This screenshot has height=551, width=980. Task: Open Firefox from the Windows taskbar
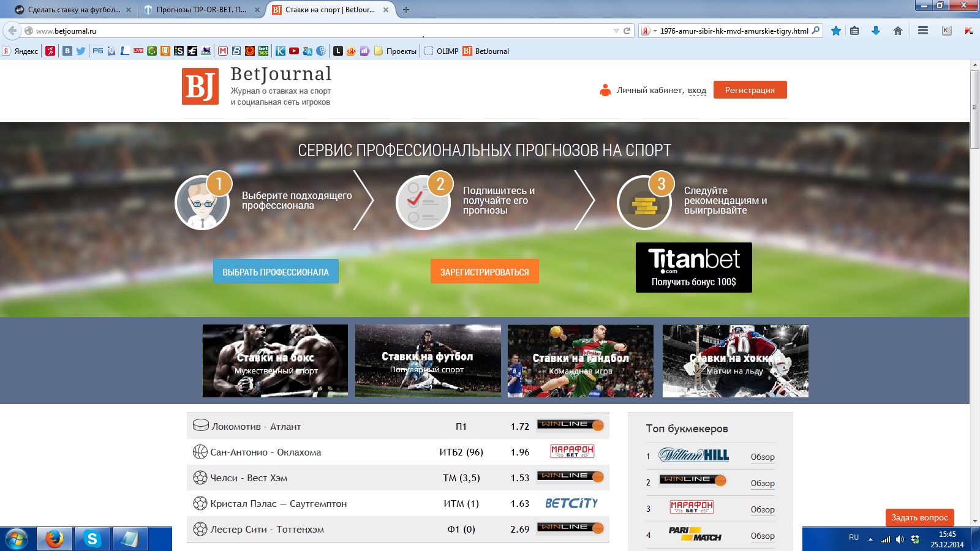tap(55, 539)
